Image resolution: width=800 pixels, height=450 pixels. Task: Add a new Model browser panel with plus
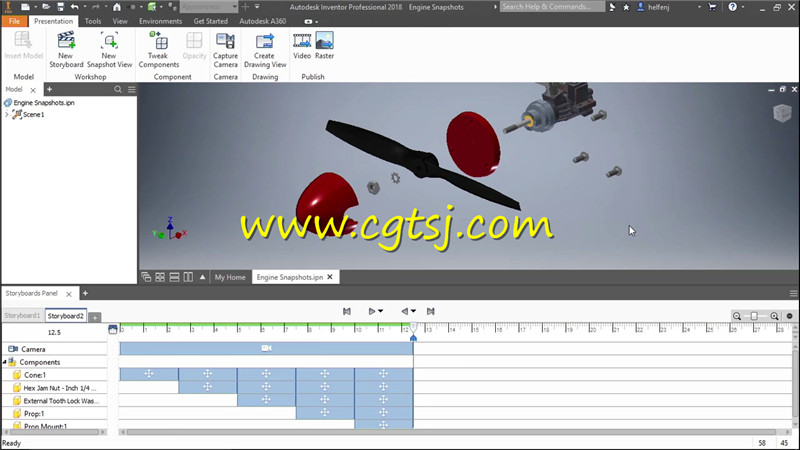(49, 89)
